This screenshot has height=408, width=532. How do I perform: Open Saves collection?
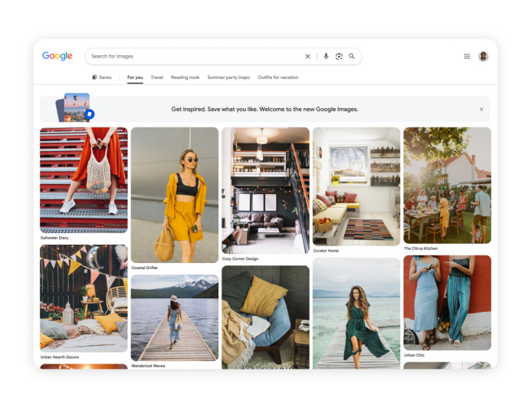tap(102, 77)
